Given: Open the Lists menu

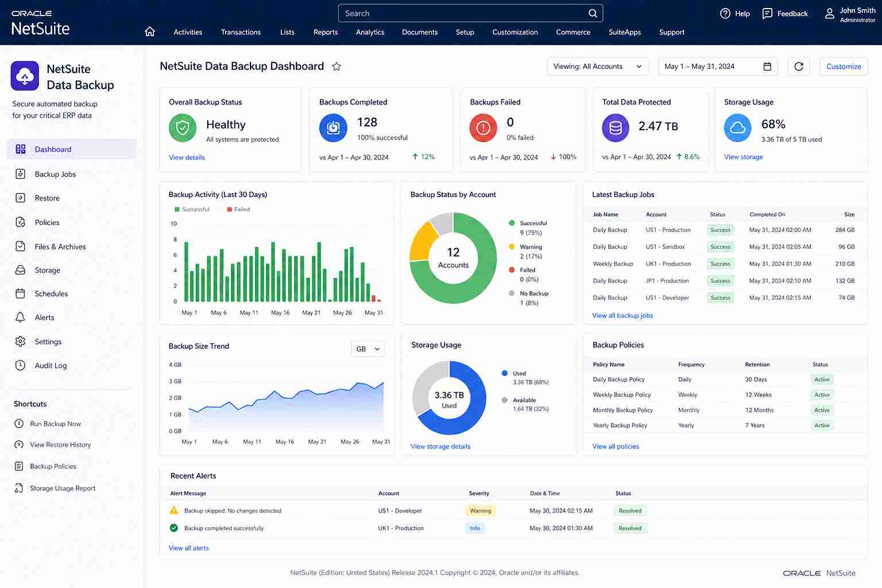Looking at the screenshot, I should [x=287, y=32].
